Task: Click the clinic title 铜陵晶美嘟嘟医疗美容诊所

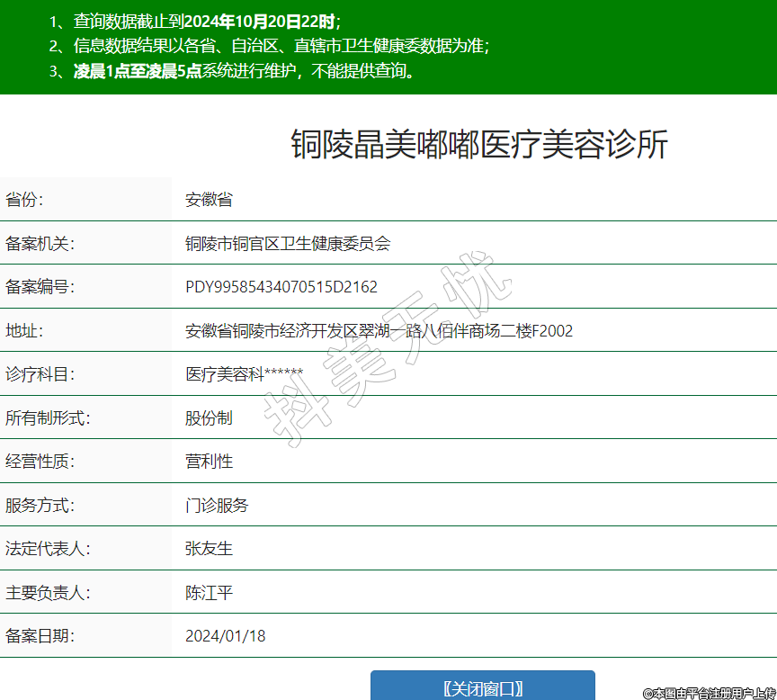Action: pos(478,145)
